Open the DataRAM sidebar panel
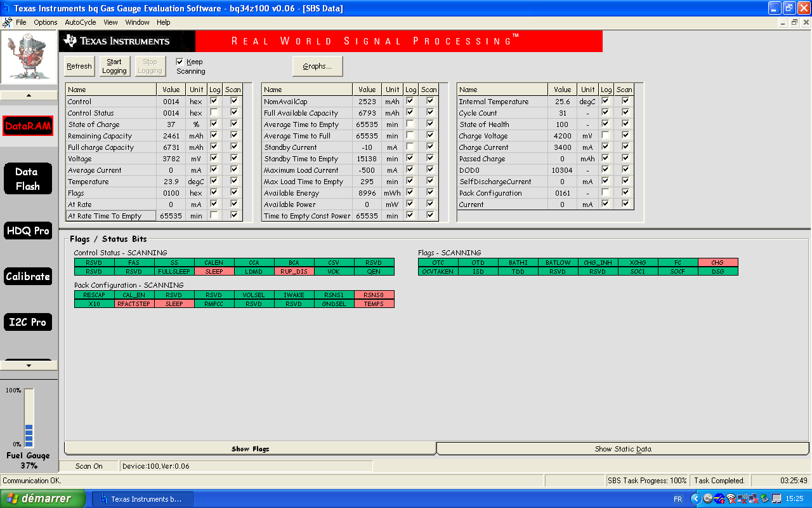 pyautogui.click(x=28, y=126)
